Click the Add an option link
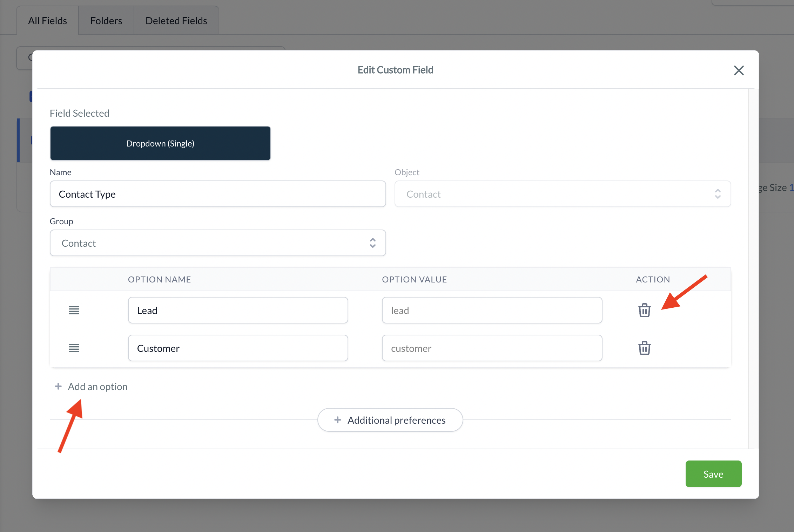 97,387
